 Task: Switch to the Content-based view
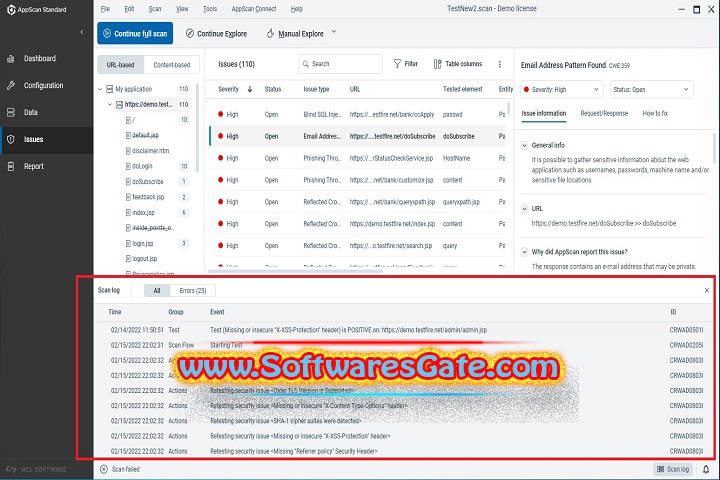click(x=172, y=65)
